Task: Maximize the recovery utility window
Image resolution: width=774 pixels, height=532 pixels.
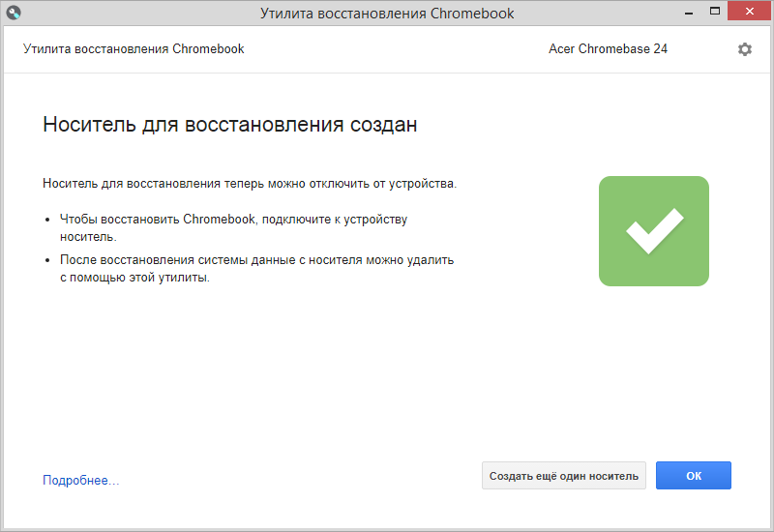Action: pos(714,11)
